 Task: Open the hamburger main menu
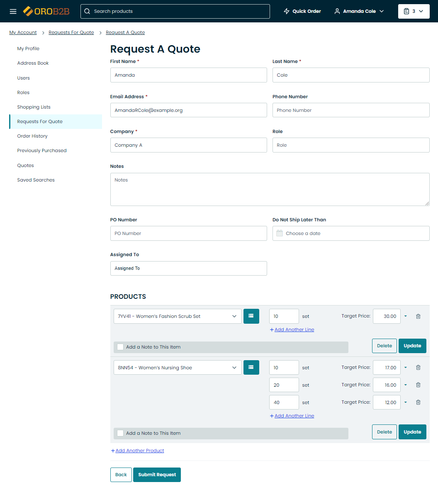click(x=13, y=11)
